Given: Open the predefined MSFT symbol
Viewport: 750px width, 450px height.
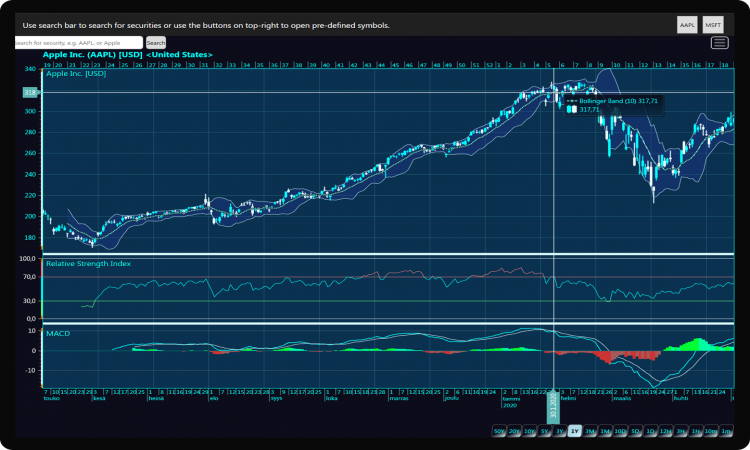Looking at the screenshot, I should 713,25.
